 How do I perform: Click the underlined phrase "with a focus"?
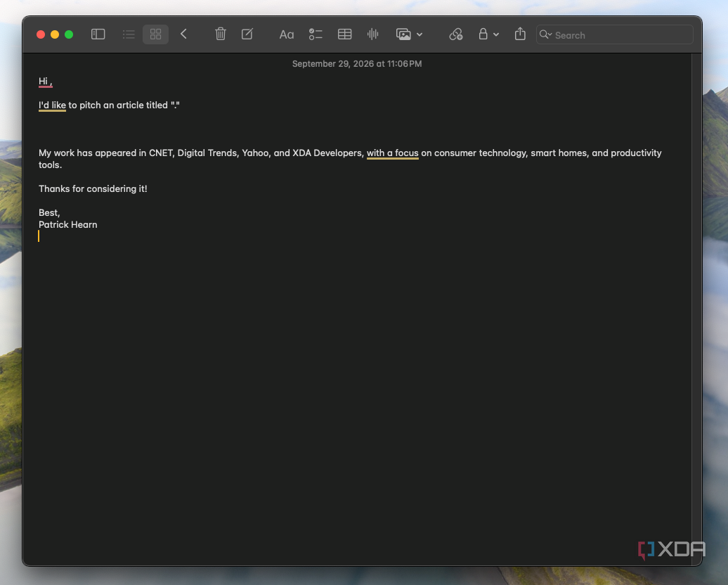[393, 153]
